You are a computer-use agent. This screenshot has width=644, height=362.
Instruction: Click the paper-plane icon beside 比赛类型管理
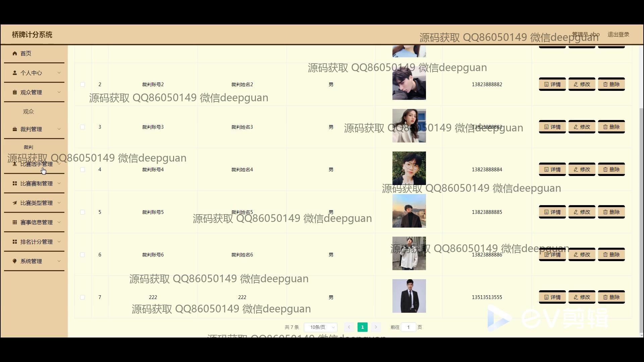(x=15, y=203)
